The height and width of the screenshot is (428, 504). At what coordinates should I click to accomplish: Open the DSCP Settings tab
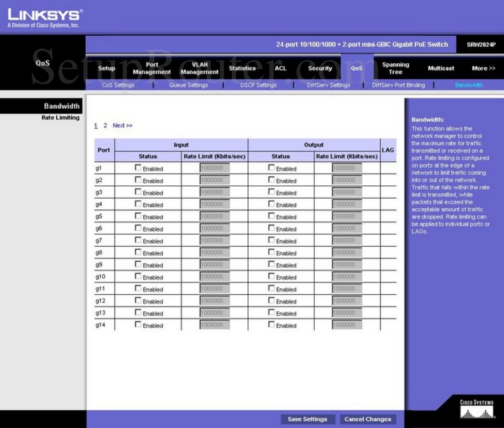pos(258,85)
